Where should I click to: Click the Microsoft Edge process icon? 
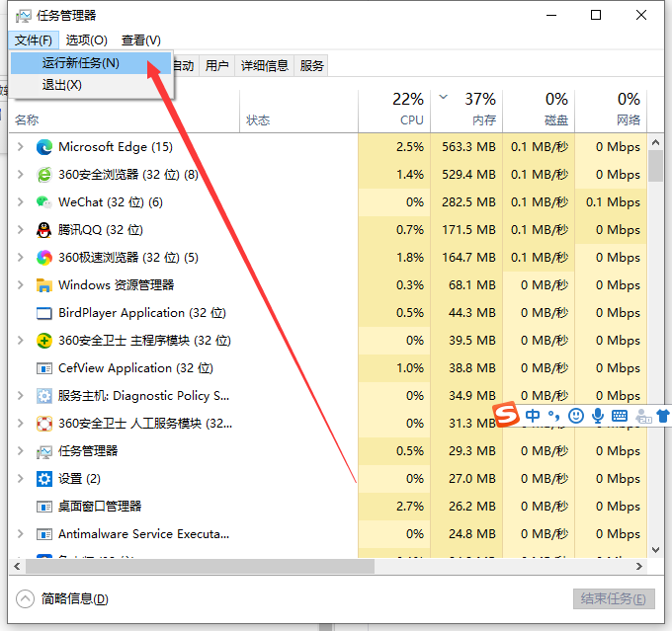(x=43, y=147)
